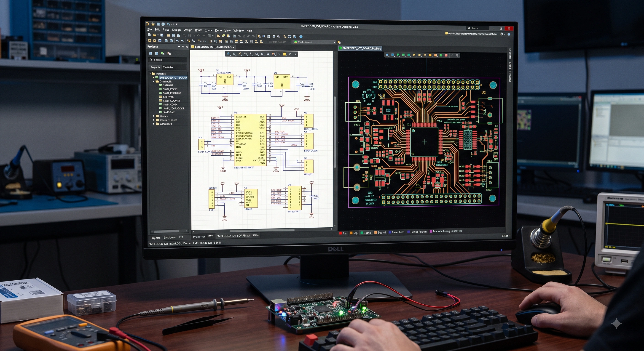Toggle the Projects panel pin

click(x=183, y=47)
